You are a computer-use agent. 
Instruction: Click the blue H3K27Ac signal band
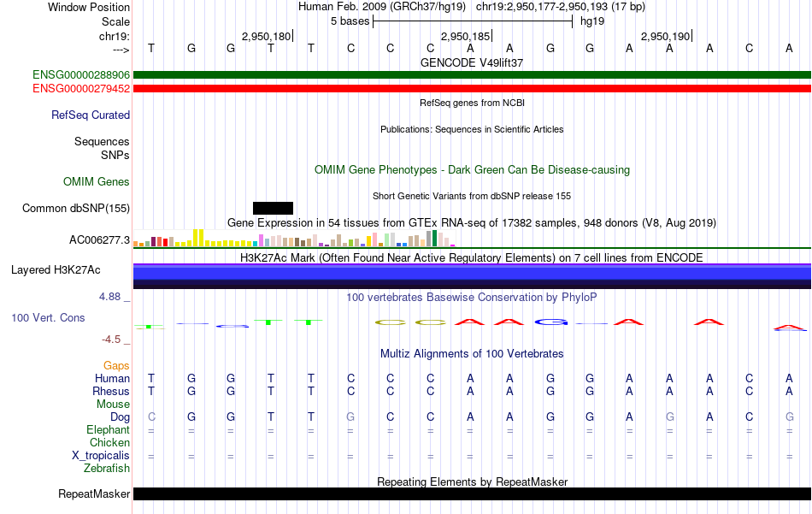pyautogui.click(x=473, y=275)
